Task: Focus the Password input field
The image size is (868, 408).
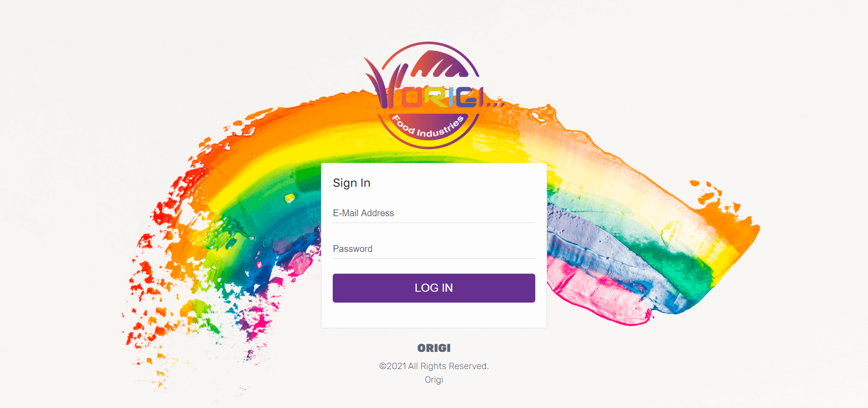Action: click(x=434, y=249)
